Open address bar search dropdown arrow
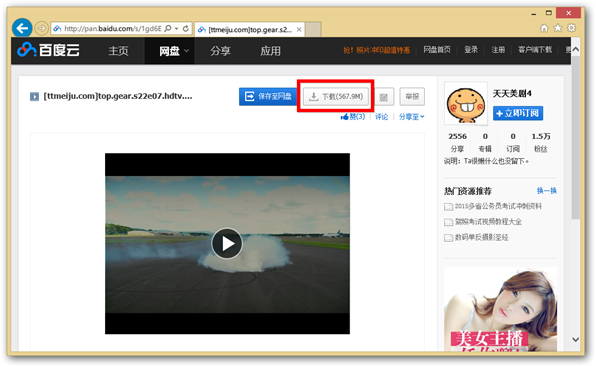 (x=176, y=28)
